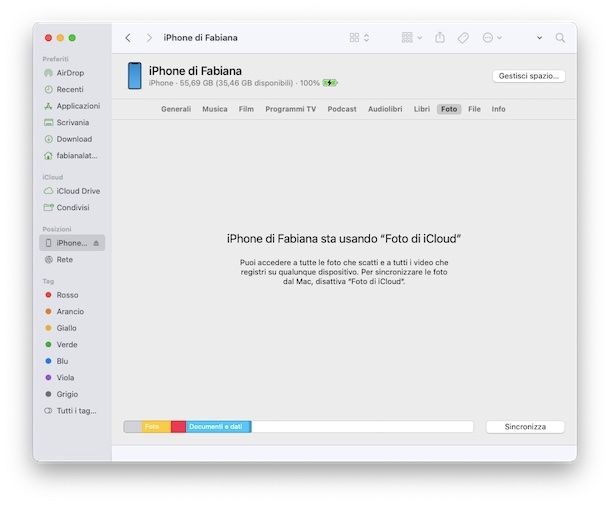The height and width of the screenshot is (505, 610).
Task: Switch to the Libri tab
Action: pos(422,109)
